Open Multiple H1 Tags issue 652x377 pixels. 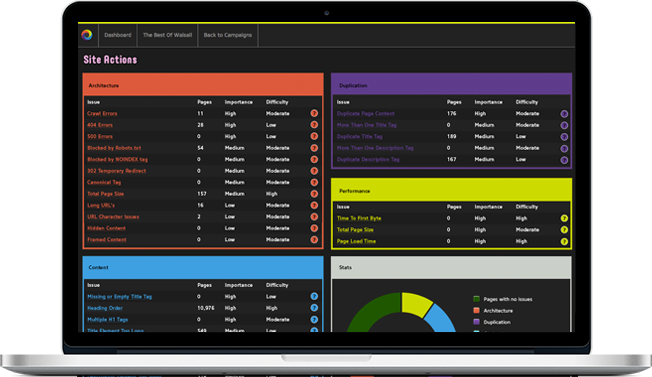coord(108,320)
